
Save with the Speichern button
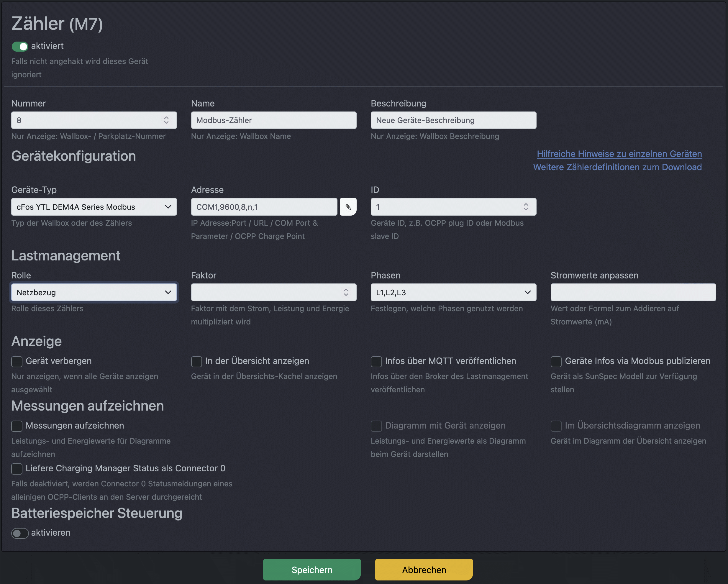click(311, 570)
